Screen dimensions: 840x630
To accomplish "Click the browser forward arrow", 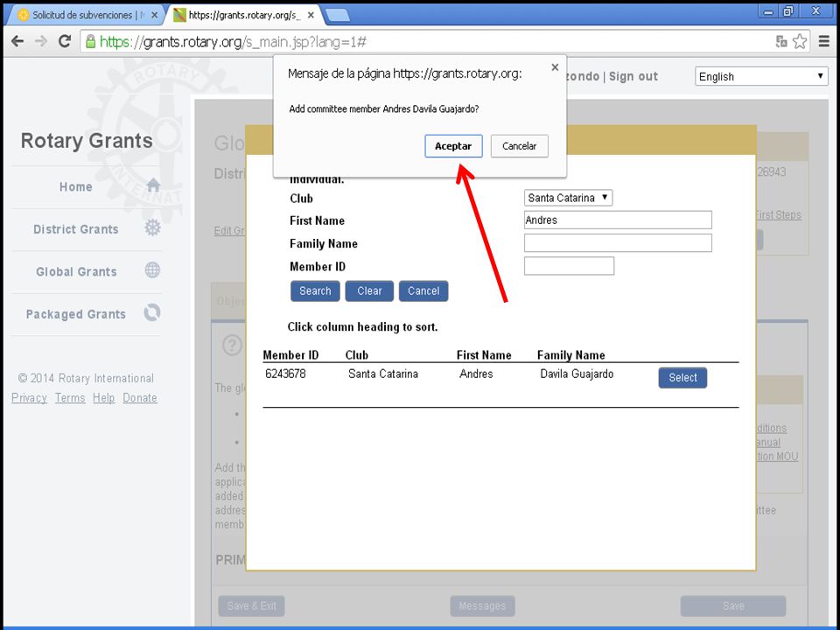I will [x=41, y=41].
